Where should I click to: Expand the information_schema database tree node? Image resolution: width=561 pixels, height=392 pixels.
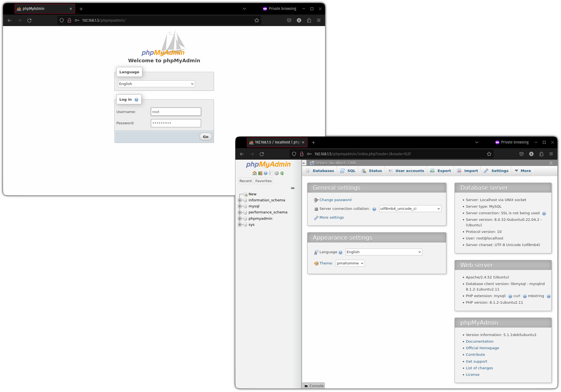(240, 200)
